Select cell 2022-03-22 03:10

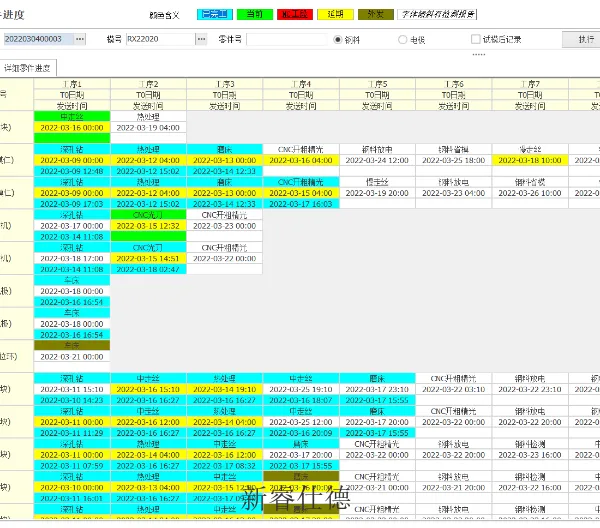[x=453, y=389]
